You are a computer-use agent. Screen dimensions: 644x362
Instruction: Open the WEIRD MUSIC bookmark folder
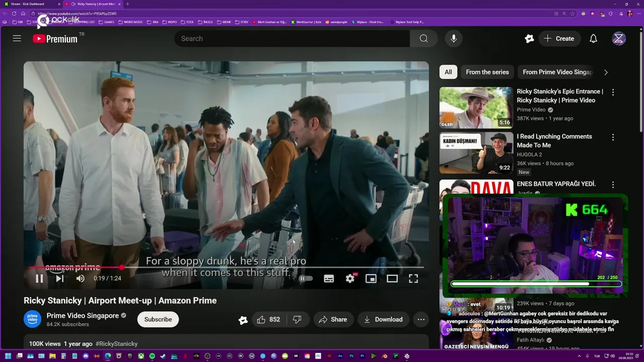tap(131, 22)
